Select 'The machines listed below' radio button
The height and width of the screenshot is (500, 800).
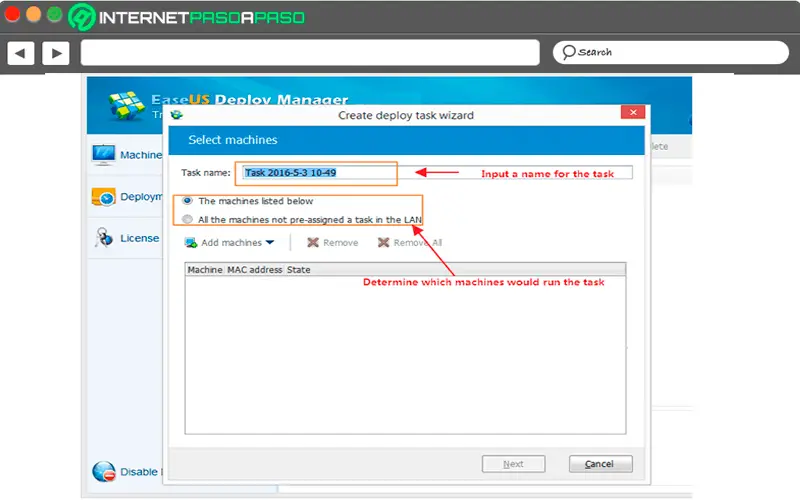coord(187,201)
